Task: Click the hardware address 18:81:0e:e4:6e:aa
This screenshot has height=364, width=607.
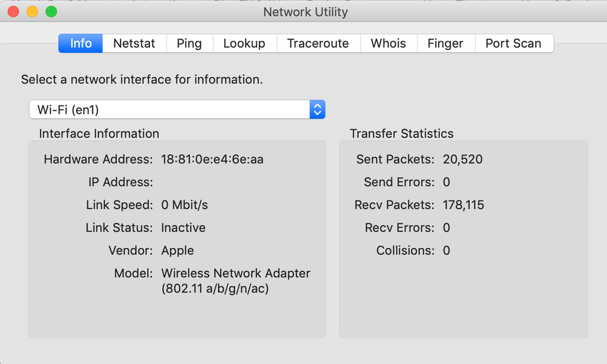Action: coord(212,160)
